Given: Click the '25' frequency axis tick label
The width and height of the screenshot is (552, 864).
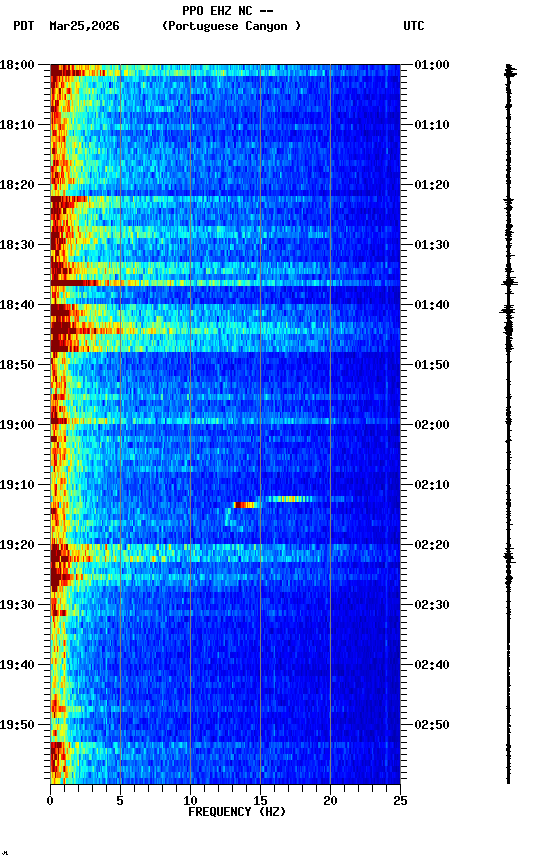Looking at the screenshot, I should point(400,801).
